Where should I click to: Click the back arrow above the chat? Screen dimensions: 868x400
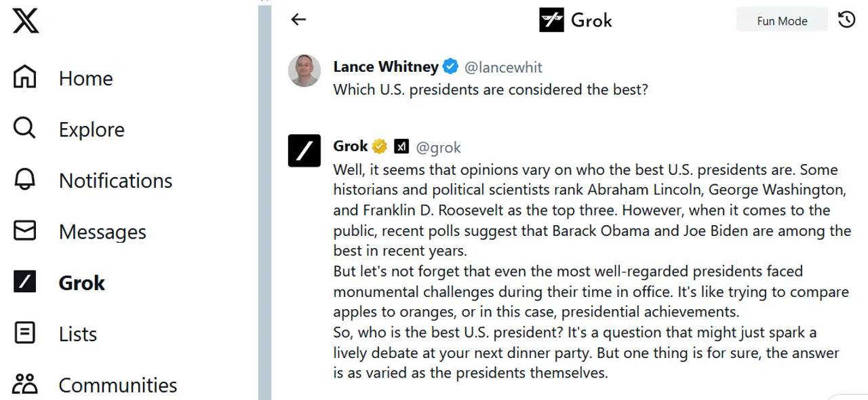(298, 20)
